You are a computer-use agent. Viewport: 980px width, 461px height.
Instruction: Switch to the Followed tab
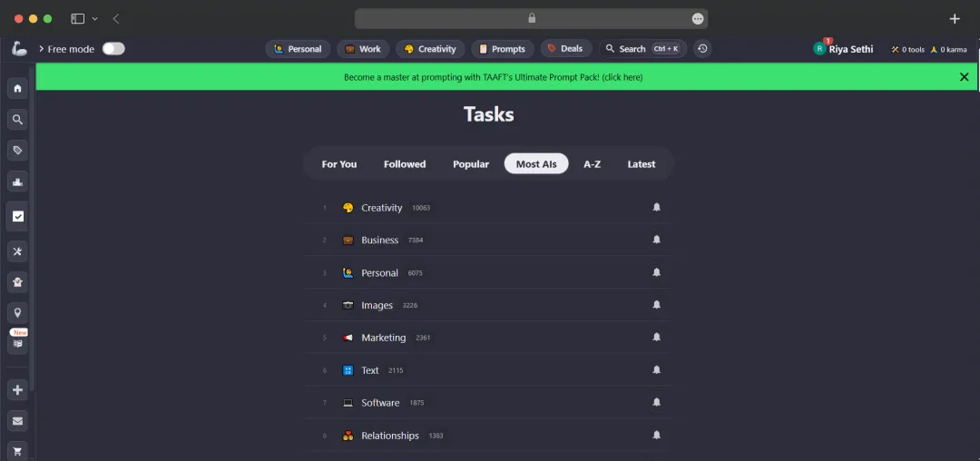pyautogui.click(x=405, y=163)
